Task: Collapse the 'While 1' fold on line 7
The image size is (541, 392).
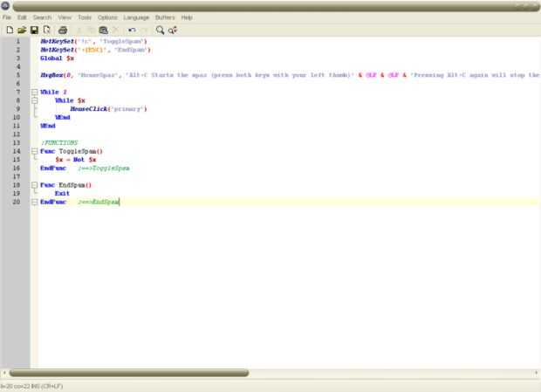Action: click(x=35, y=93)
